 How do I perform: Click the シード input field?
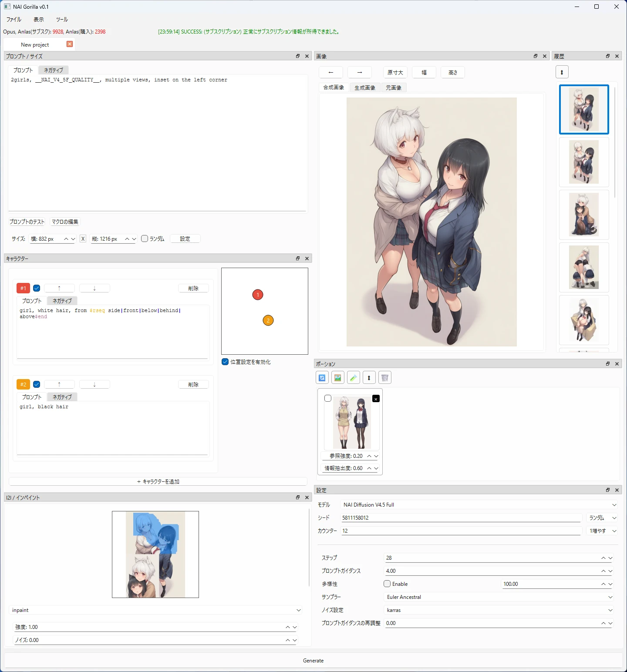click(x=462, y=518)
